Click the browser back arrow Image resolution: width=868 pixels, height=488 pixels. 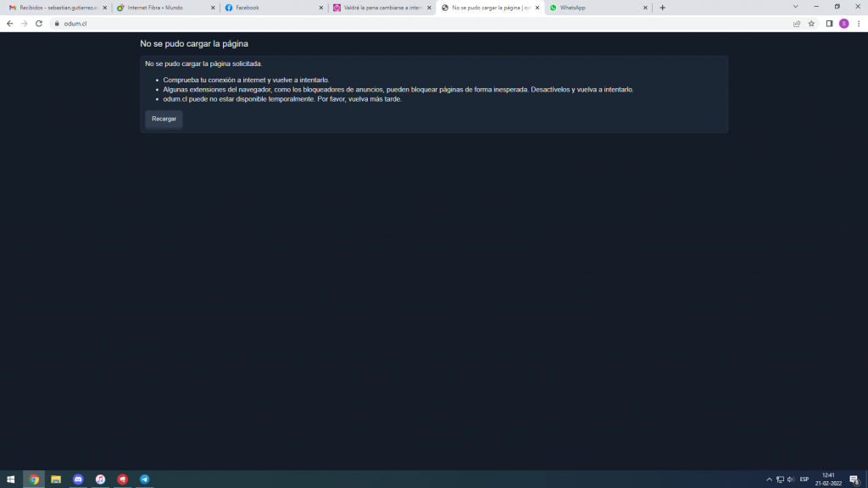9,24
